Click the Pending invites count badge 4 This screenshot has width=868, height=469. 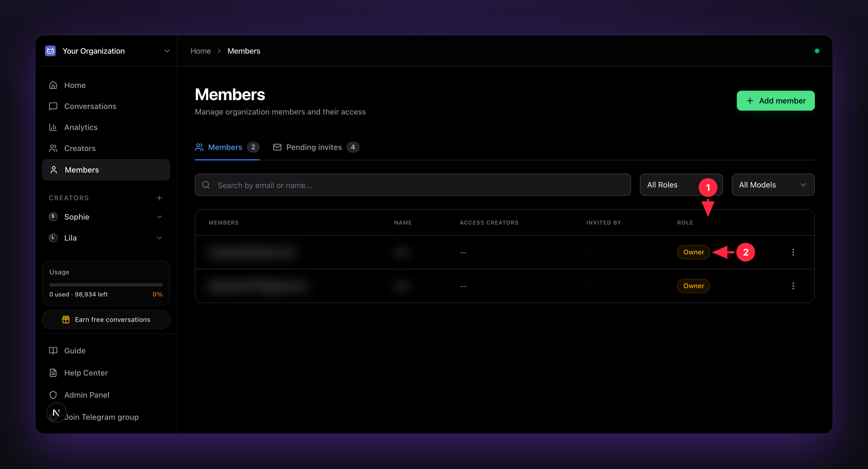(353, 147)
